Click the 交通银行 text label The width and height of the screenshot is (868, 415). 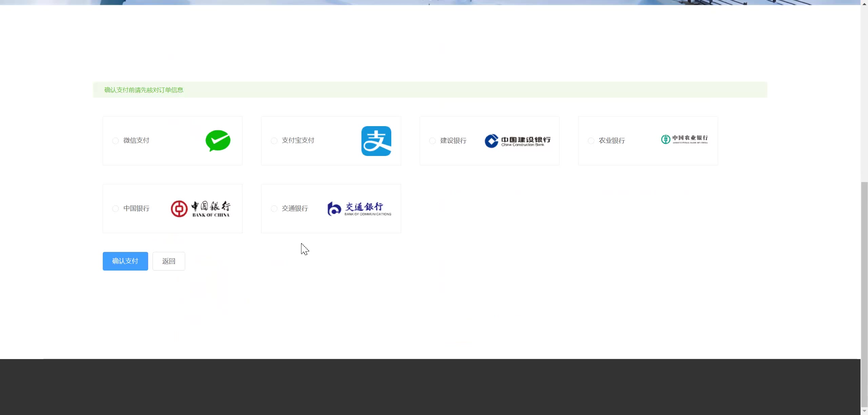point(295,209)
